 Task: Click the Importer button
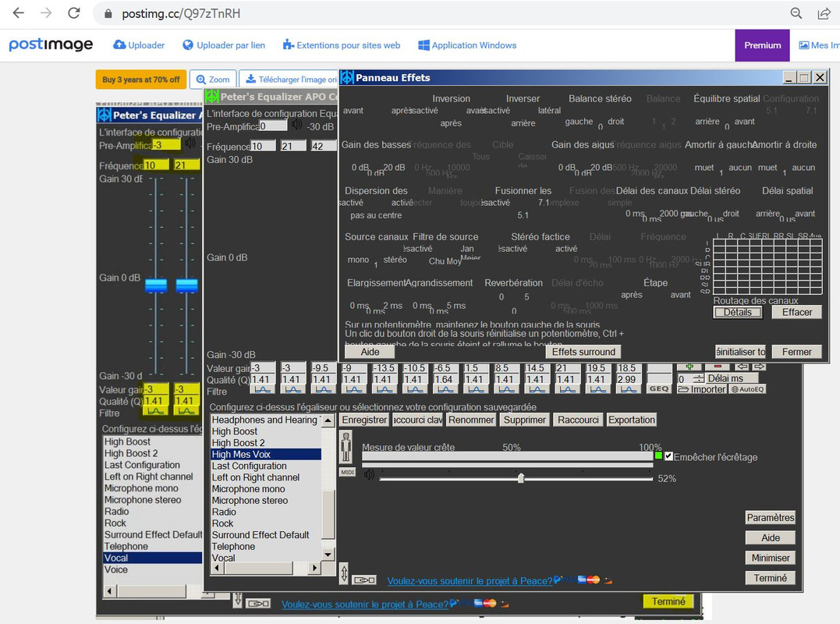[702, 389]
